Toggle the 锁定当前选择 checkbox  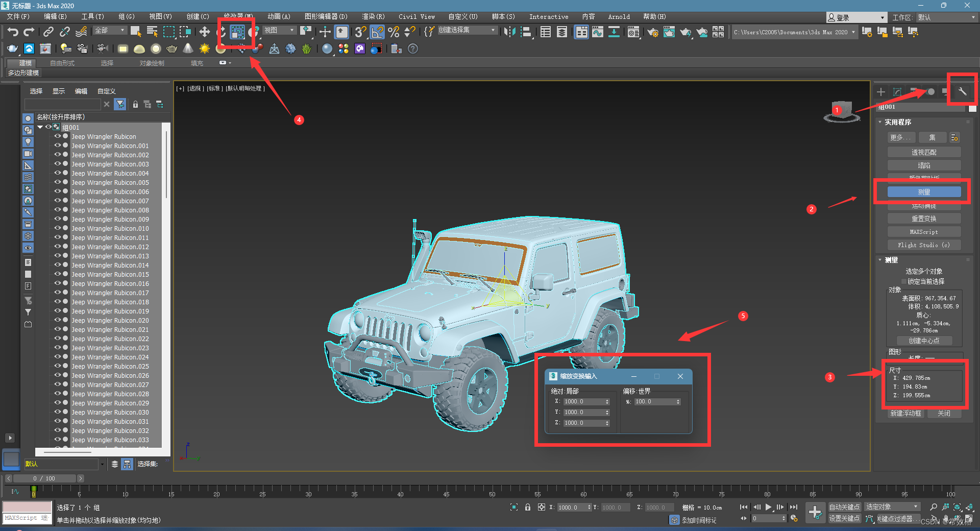(x=903, y=281)
